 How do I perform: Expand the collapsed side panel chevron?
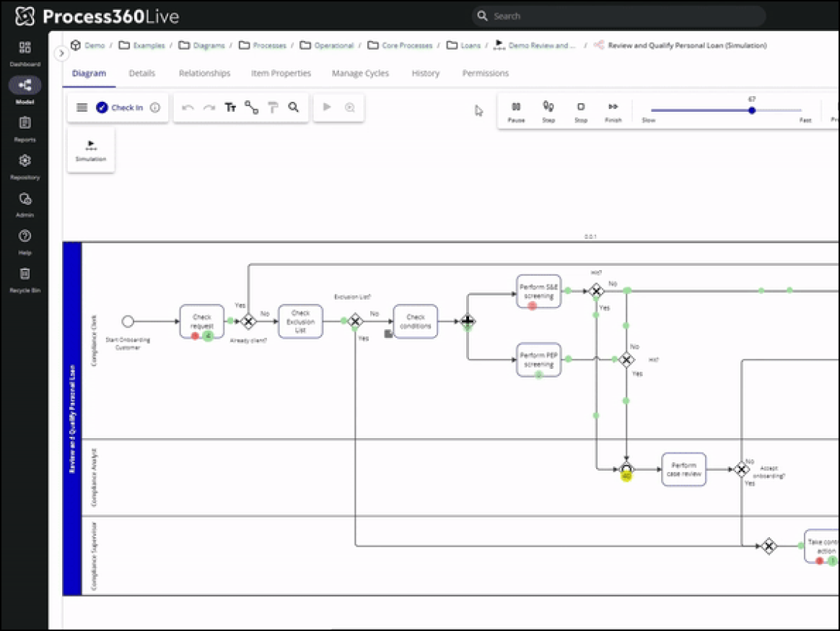pyautogui.click(x=61, y=53)
